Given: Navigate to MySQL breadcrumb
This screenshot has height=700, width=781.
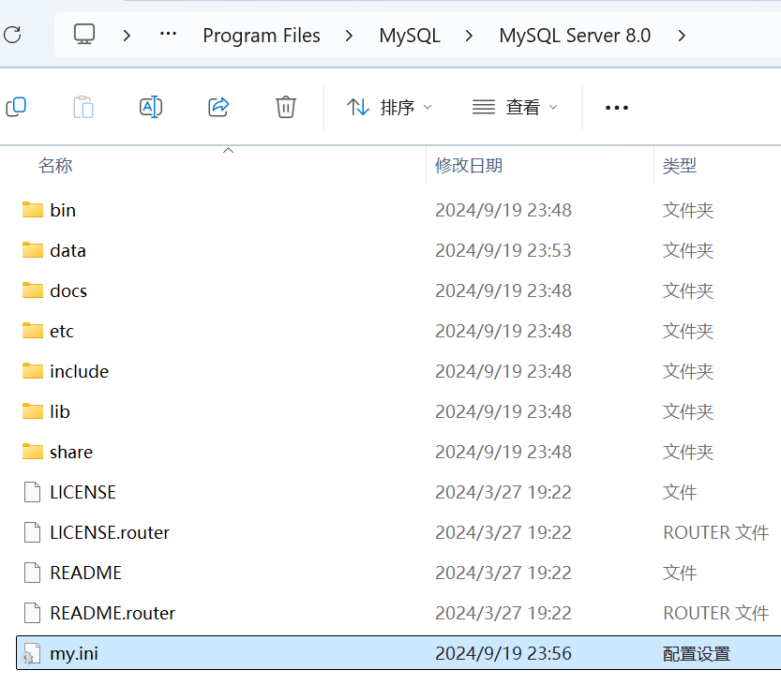Looking at the screenshot, I should pyautogui.click(x=410, y=36).
